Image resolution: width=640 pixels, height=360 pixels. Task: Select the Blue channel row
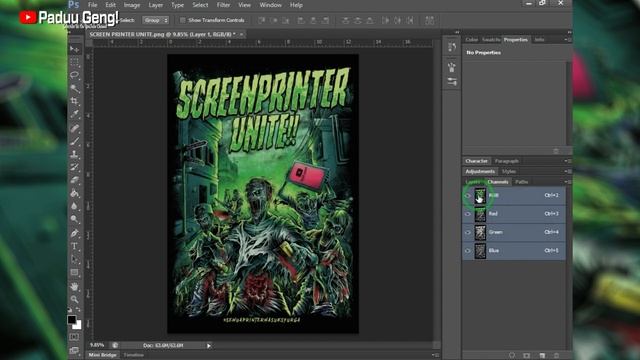(x=514, y=251)
